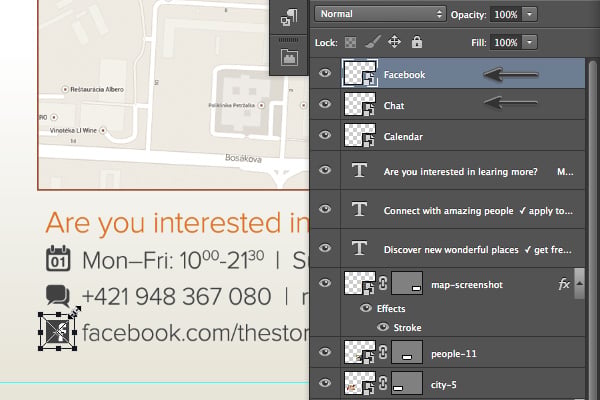Viewport: 600px width, 400px height.
Task: Hide the Chat layer
Action: pos(325,104)
